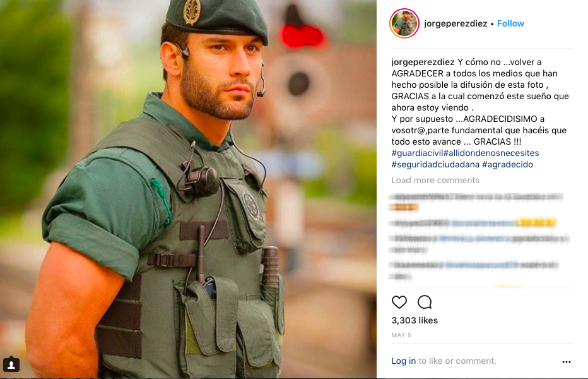Expand Load more comments
The height and width of the screenshot is (379, 588).
point(435,180)
